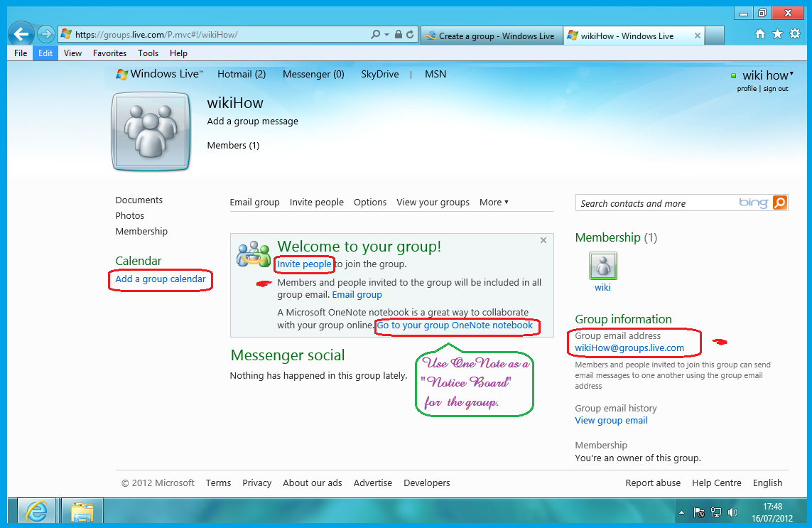Screen dimensions: 812x528
Task: Open the Developers footer link
Action: pos(427,483)
